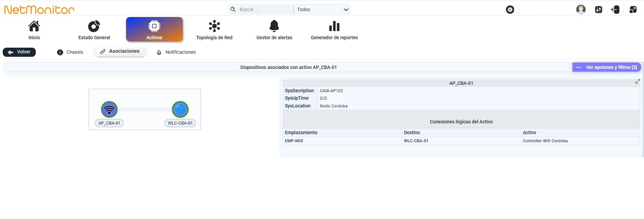This screenshot has width=644, height=219.
Task: Click the logout arrow icon
Action: tap(615, 9)
